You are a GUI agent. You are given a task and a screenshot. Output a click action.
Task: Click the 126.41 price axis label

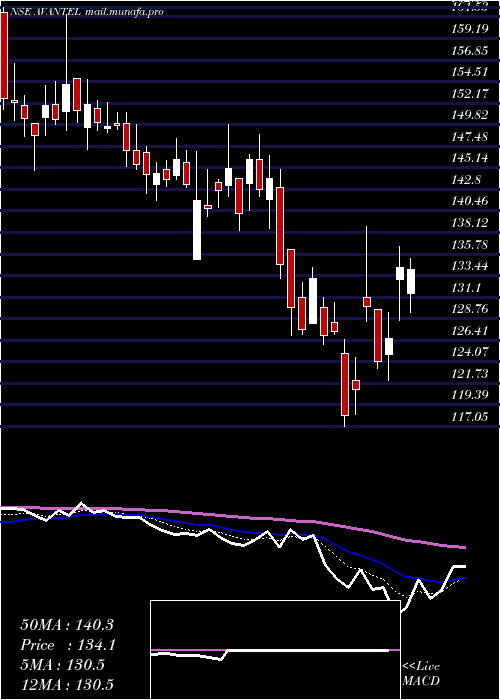(470, 331)
